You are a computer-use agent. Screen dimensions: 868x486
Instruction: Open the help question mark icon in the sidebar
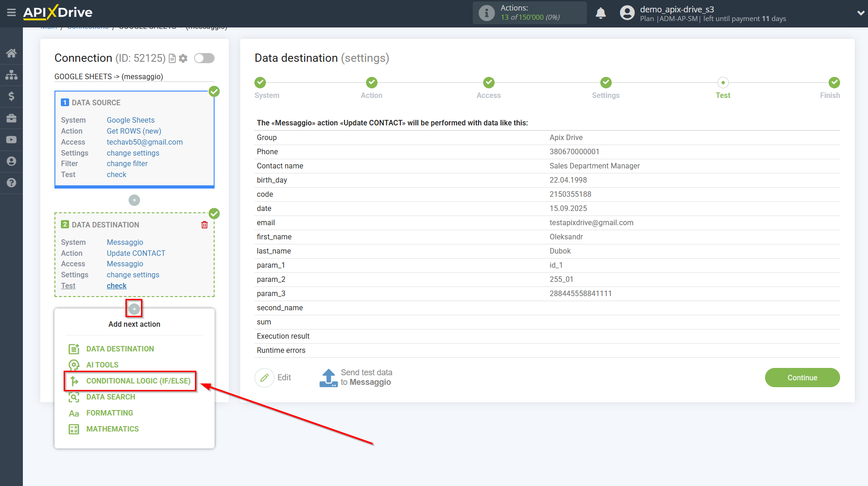coord(11,183)
